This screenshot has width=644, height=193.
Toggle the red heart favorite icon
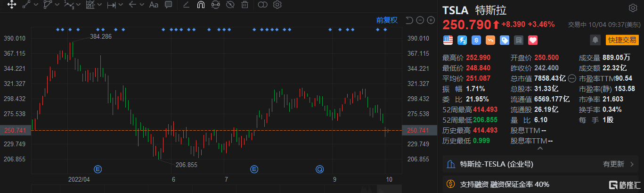(x=533, y=40)
